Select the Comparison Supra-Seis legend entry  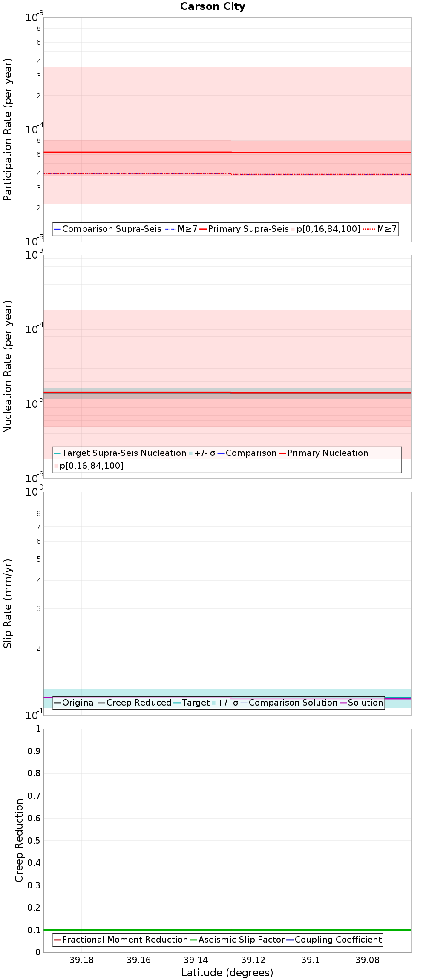108,229
